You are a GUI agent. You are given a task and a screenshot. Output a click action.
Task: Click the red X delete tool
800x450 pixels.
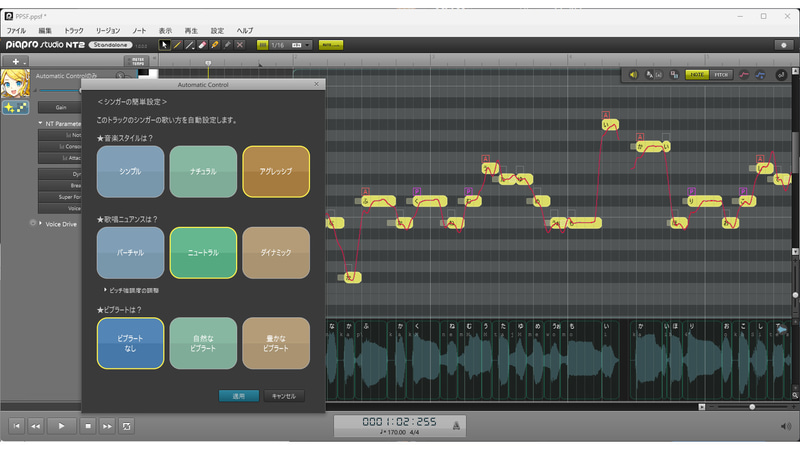pos(239,45)
